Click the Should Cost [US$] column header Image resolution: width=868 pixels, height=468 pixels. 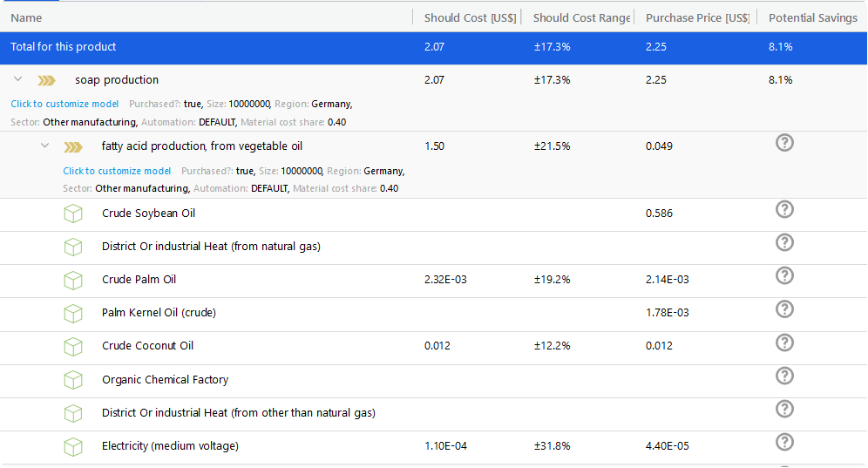click(470, 17)
